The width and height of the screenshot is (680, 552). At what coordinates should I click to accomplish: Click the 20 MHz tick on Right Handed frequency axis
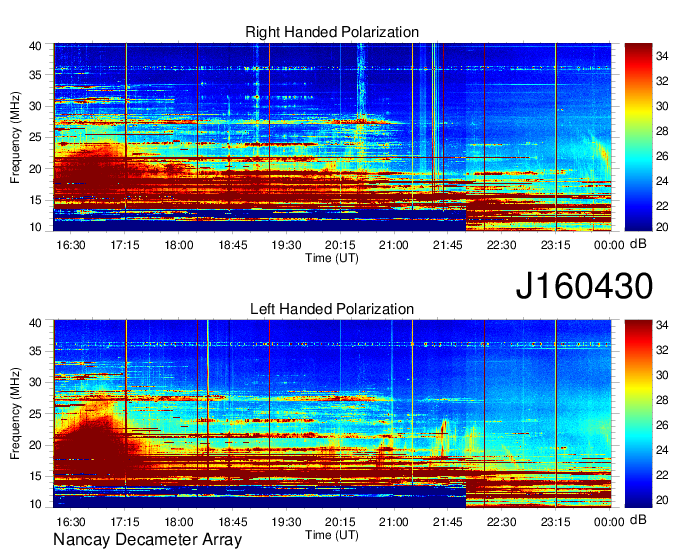point(35,169)
